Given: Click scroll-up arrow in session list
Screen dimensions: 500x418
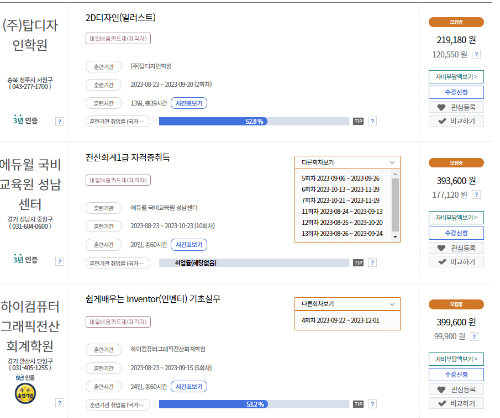Looking at the screenshot, I should click(x=395, y=174).
